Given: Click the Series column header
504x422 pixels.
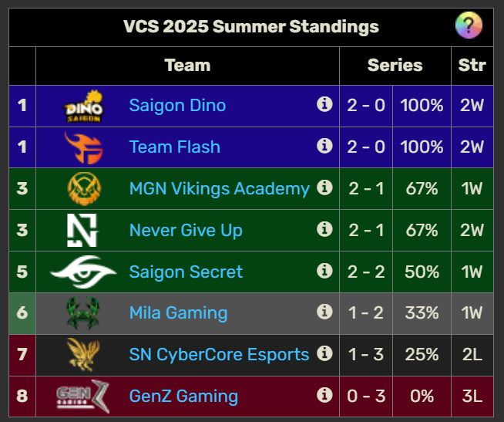Looking at the screenshot, I should point(395,66).
